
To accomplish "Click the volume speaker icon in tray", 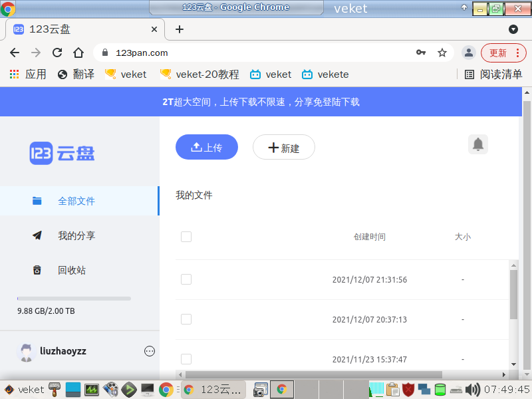I will 473,390.
